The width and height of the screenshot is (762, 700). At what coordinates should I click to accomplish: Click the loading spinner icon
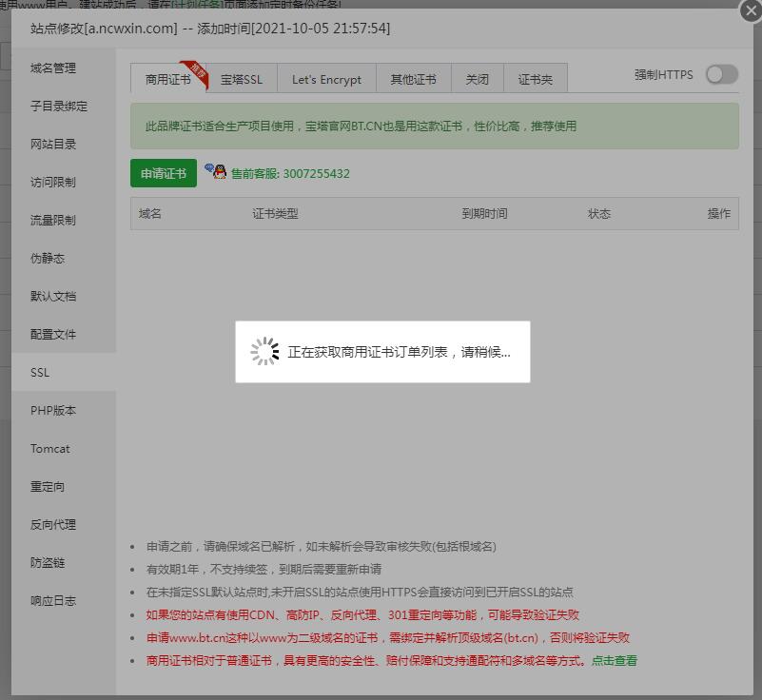264,351
